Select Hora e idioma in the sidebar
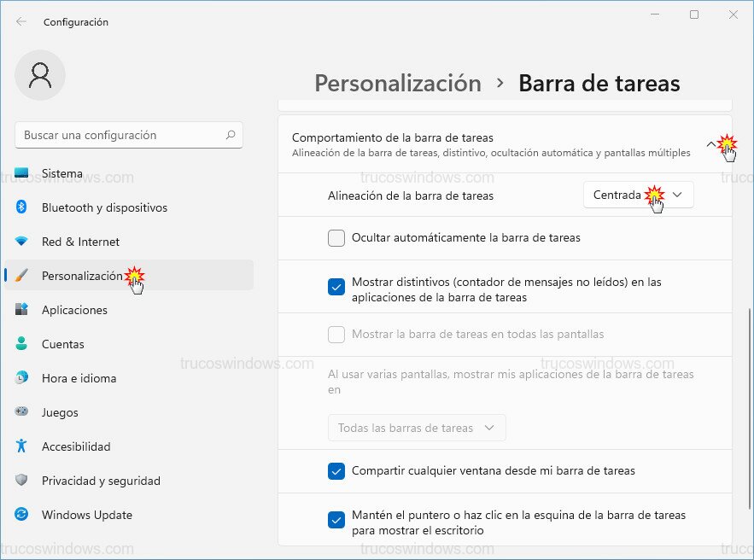754x560 pixels. point(77,378)
